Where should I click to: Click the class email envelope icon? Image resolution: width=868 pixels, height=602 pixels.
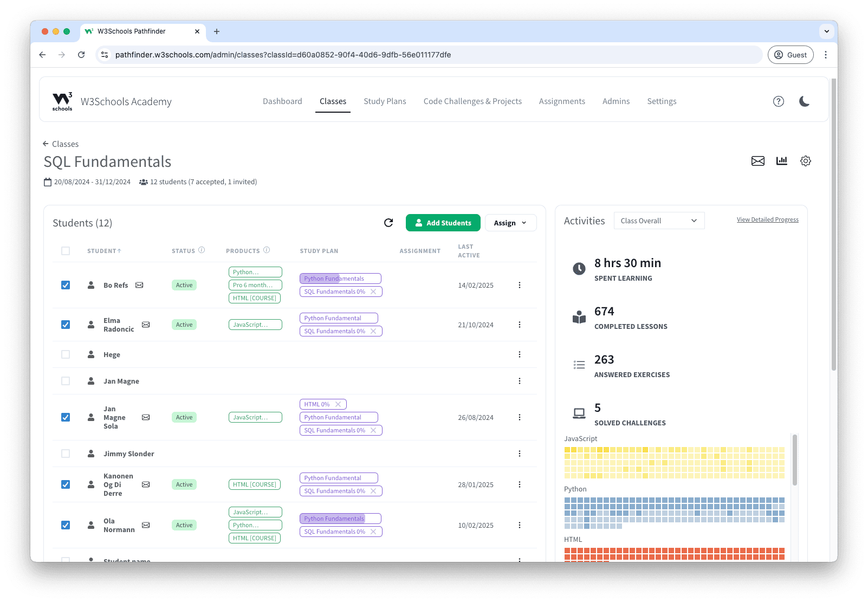click(x=757, y=161)
